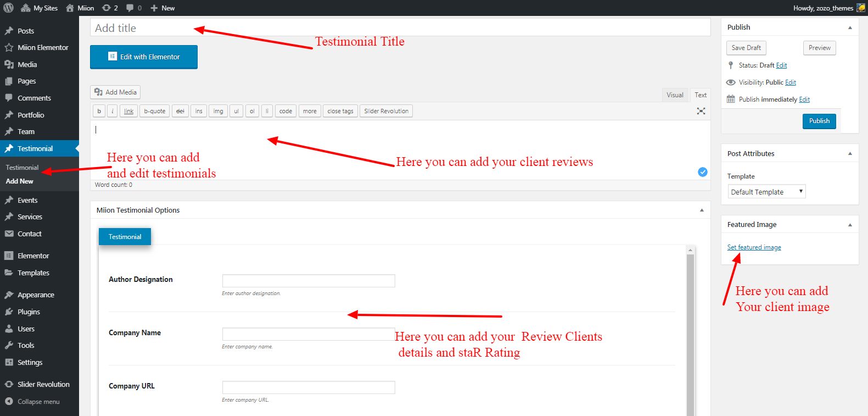Collapse the Miion Testimonial Options box

(x=702, y=210)
